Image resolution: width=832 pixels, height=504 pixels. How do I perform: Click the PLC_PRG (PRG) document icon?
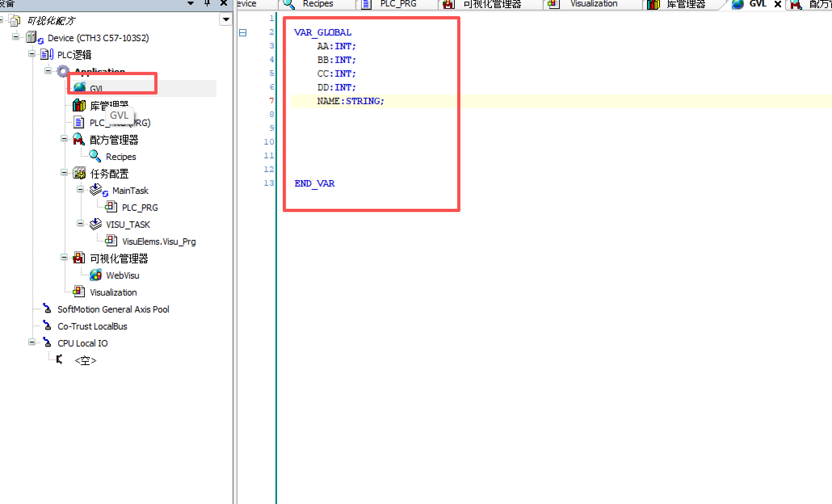(x=79, y=122)
